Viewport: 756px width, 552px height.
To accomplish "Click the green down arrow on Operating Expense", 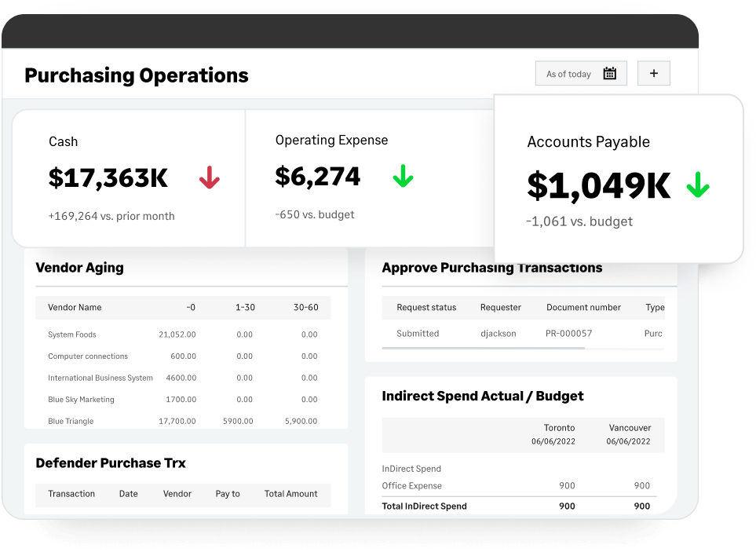I will pyautogui.click(x=403, y=177).
